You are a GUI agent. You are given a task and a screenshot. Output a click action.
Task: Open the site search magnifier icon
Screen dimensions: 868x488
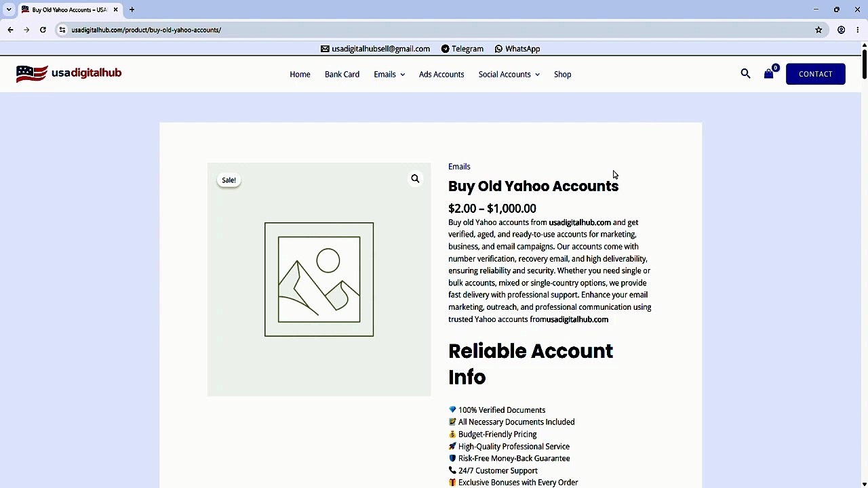point(745,74)
